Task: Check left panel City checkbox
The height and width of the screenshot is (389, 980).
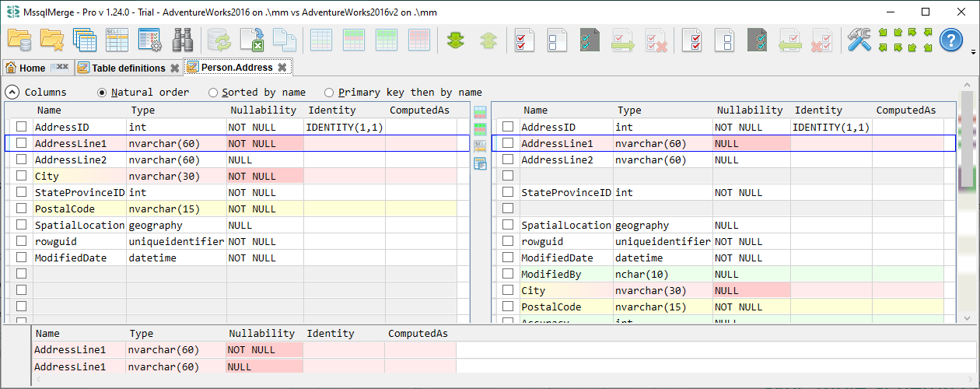Action: pos(22,176)
